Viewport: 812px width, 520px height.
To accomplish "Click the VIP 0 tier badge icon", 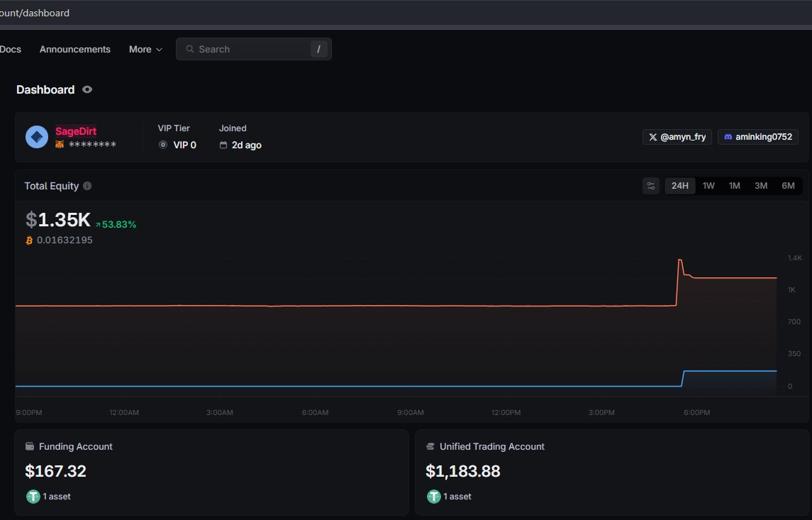I will tap(162, 145).
